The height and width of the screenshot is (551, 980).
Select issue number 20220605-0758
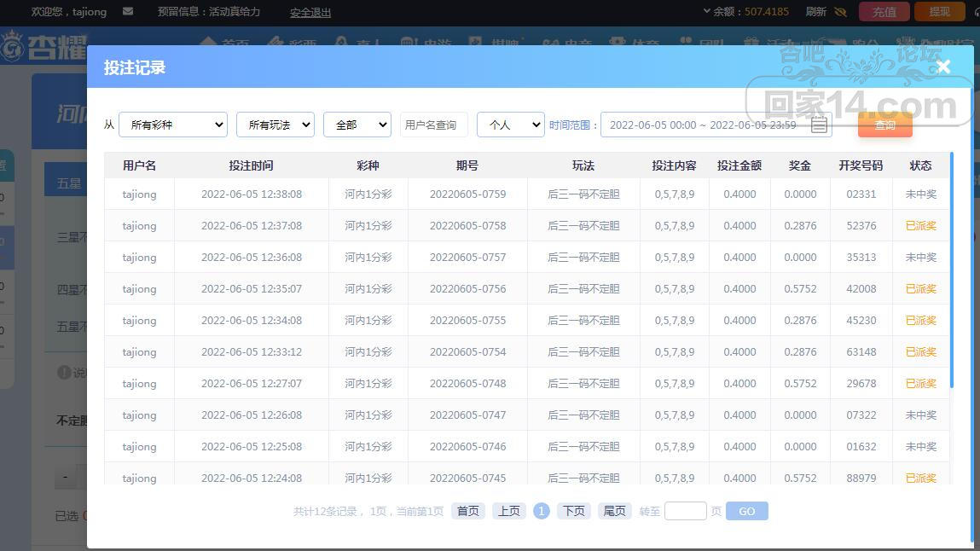467,225
